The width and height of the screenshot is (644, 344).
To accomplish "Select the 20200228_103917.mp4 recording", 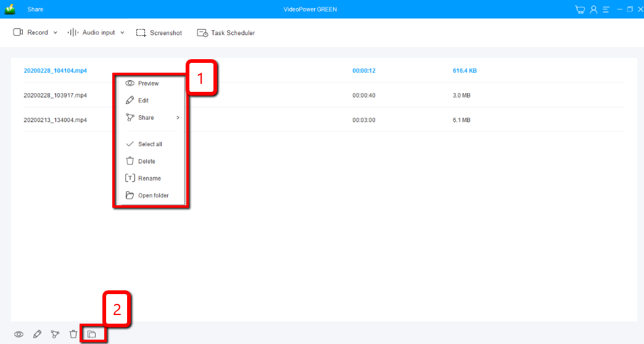I will click(x=55, y=96).
